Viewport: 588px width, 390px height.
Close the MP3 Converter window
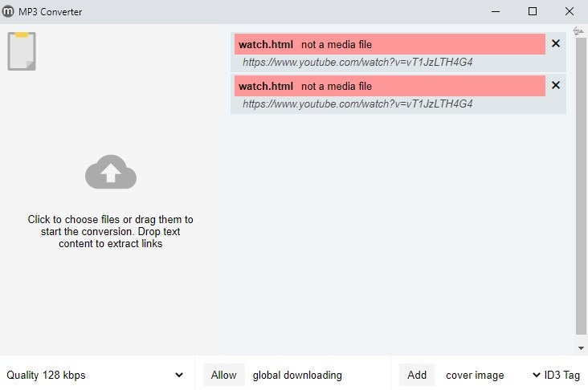point(570,11)
